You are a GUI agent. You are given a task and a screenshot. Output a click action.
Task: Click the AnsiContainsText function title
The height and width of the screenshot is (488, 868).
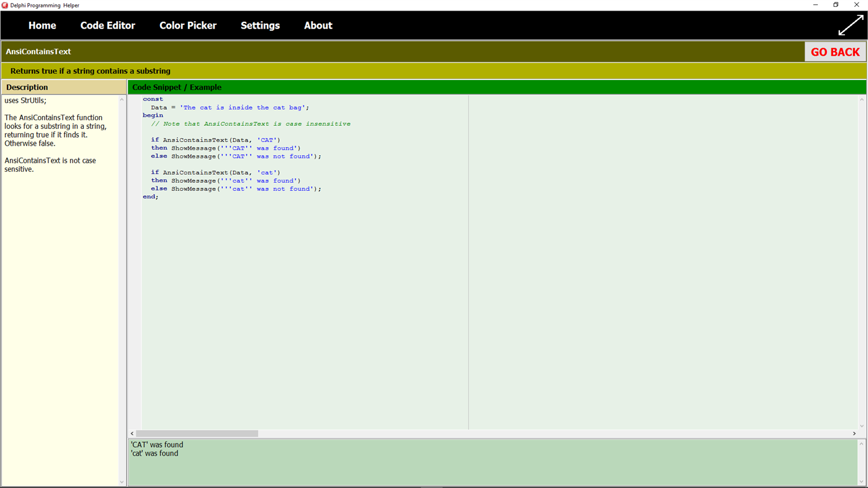pyautogui.click(x=38, y=51)
